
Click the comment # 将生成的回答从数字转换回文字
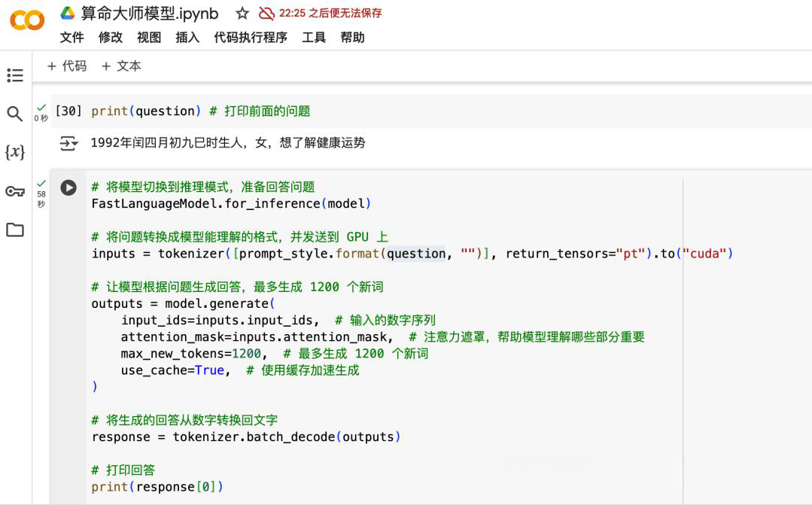pos(184,420)
